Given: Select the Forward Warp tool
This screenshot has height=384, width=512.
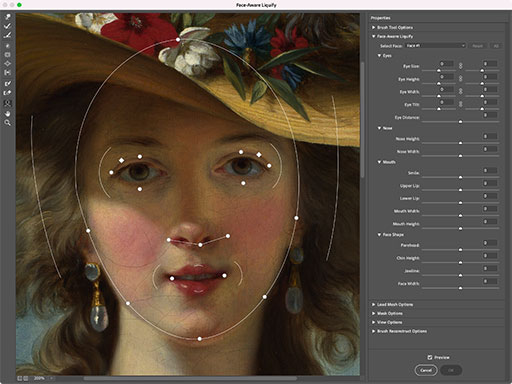Looking at the screenshot, I should coord(7,17).
